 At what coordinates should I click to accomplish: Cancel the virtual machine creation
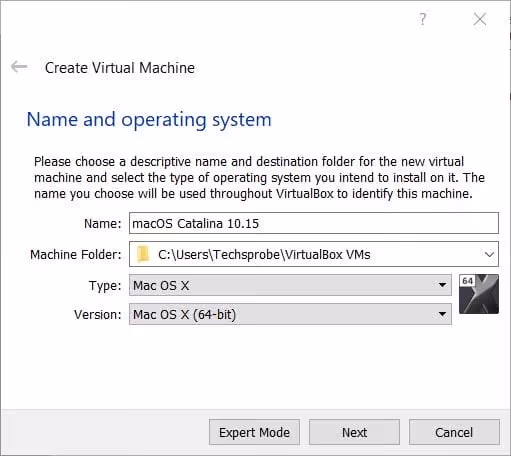click(x=454, y=432)
